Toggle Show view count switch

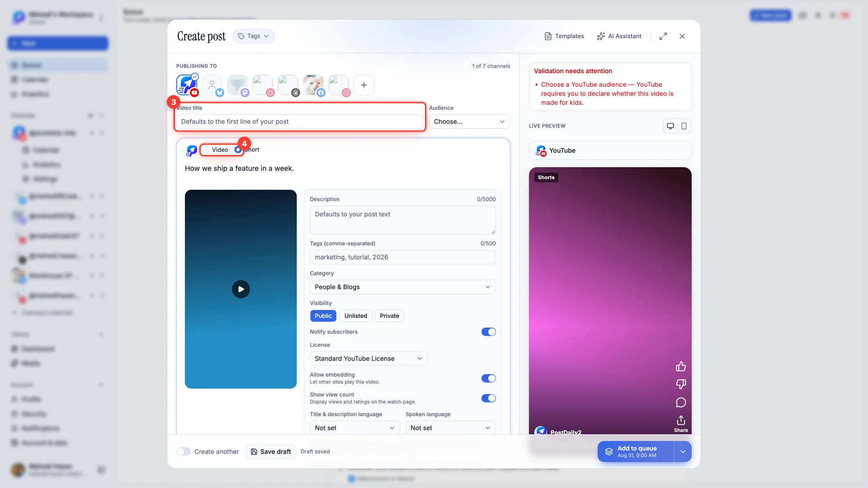pos(489,398)
